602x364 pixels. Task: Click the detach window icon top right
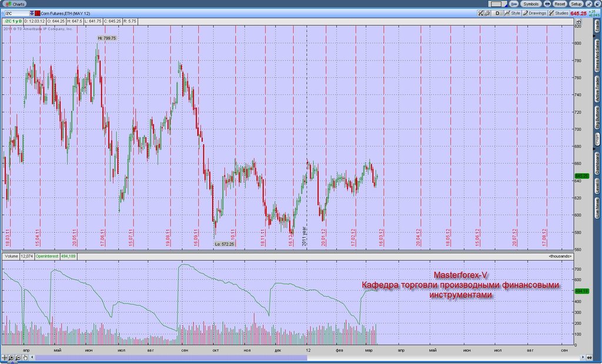[597, 4]
